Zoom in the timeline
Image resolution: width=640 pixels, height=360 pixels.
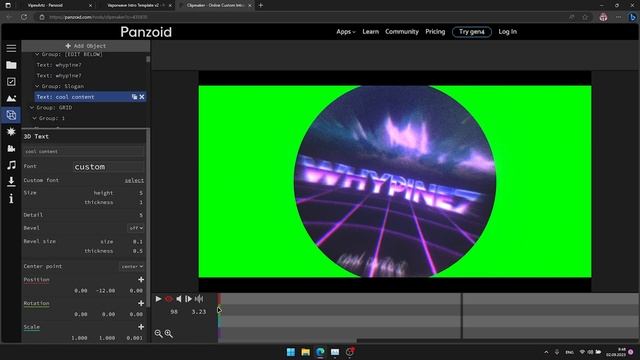[168, 333]
